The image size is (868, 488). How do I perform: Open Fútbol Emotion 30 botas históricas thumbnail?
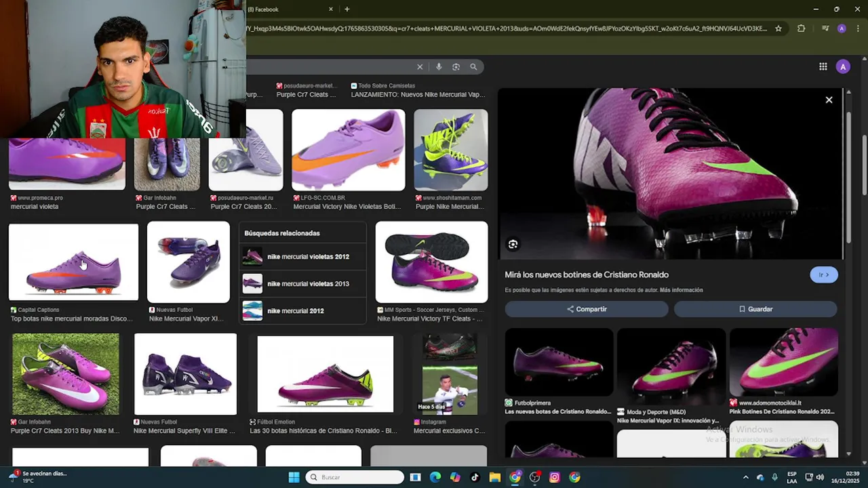point(325,374)
